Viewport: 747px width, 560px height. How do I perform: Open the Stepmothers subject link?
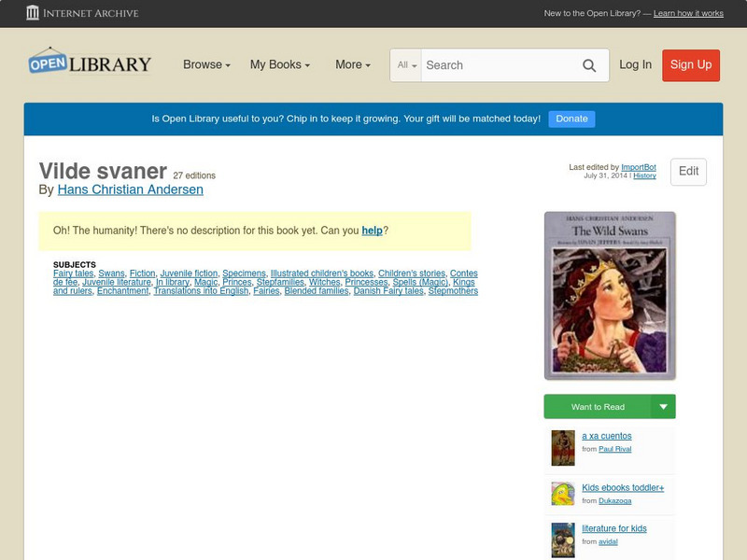click(x=453, y=291)
